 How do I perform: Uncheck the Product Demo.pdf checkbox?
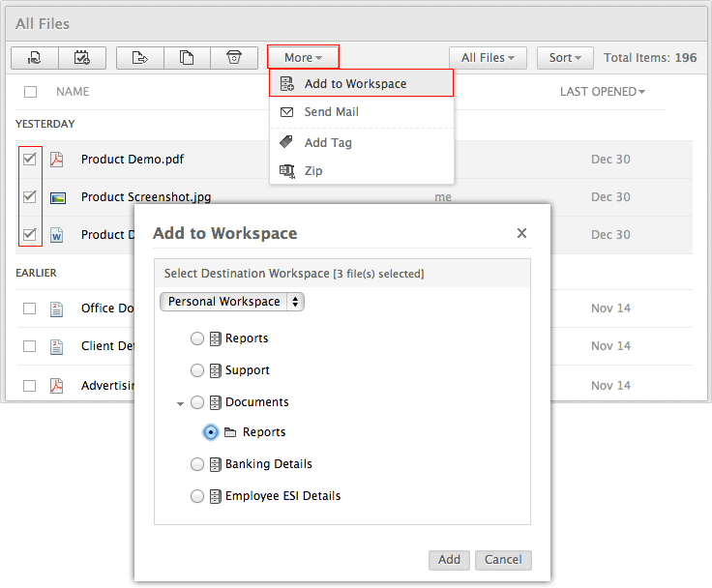click(30, 159)
